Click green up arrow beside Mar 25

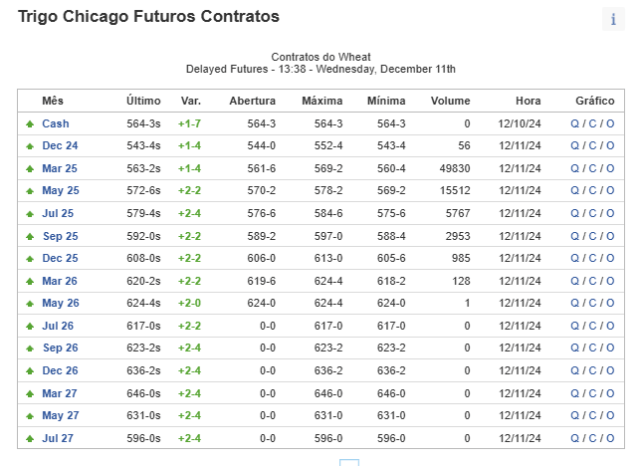click(x=30, y=169)
